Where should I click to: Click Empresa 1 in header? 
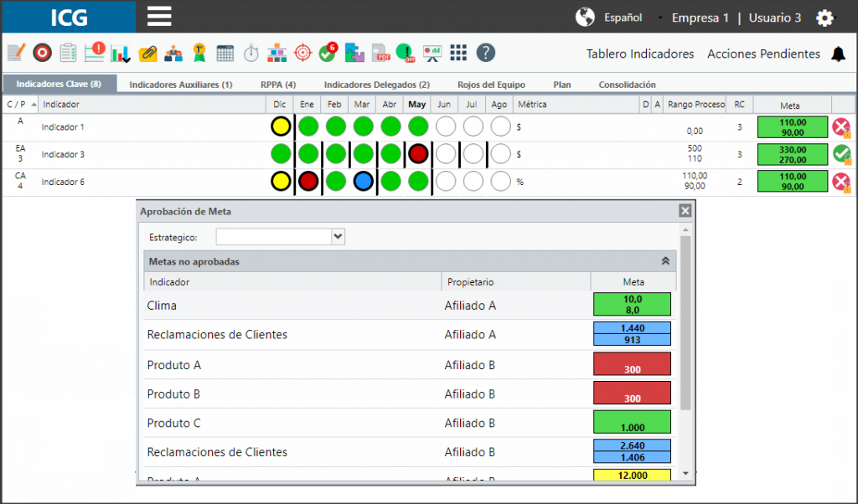(x=700, y=18)
